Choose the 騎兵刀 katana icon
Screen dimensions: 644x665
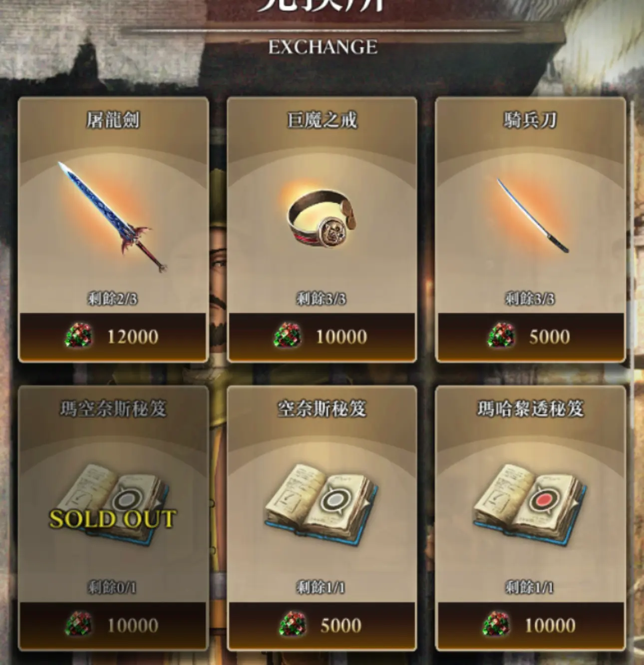click(x=532, y=215)
